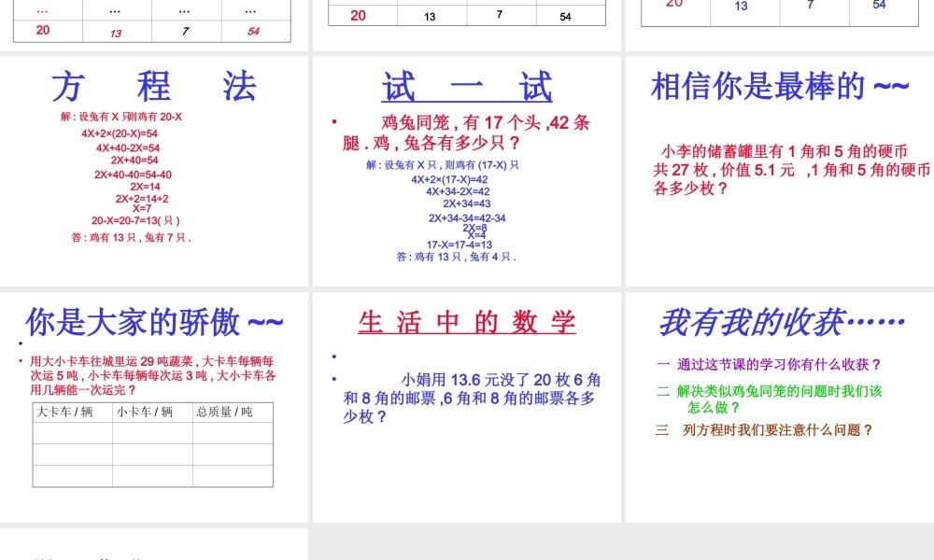Click the truck problem text 用大小卡车往城里运

(152, 375)
